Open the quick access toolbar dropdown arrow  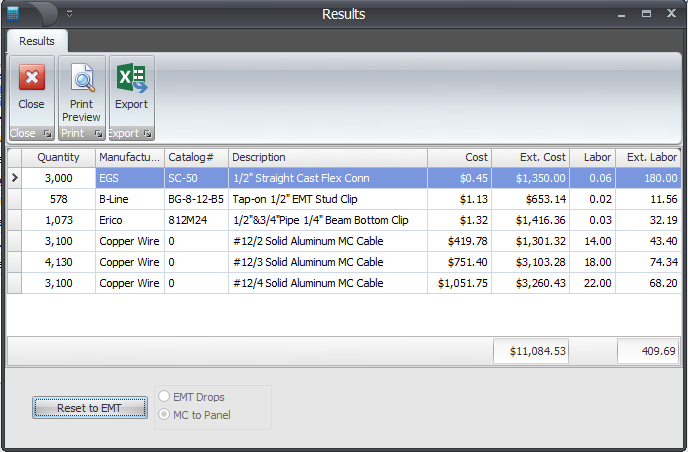[x=69, y=14]
